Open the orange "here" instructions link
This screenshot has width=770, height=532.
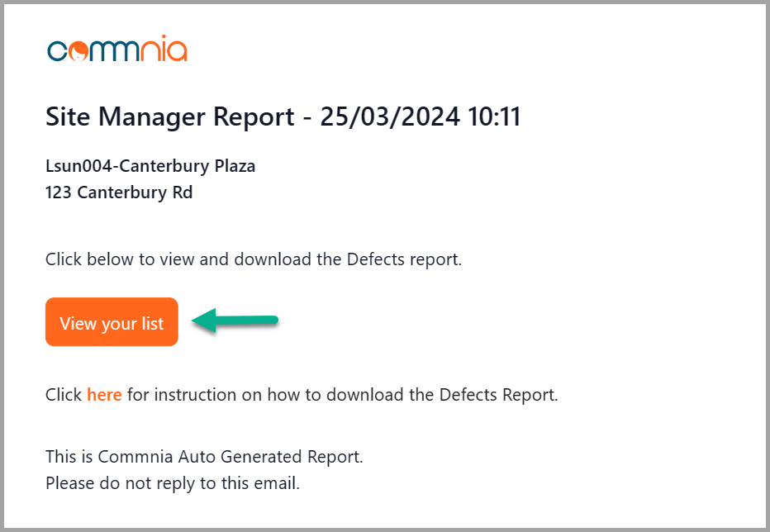point(104,395)
